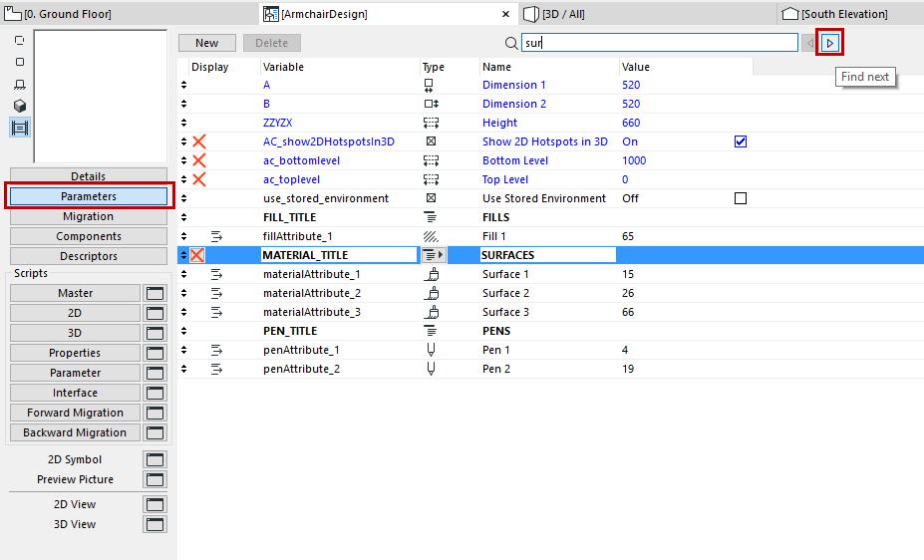Toggle indent icon of materialAttribute_1
Viewport: 924px width, 560px height.
coord(217,274)
